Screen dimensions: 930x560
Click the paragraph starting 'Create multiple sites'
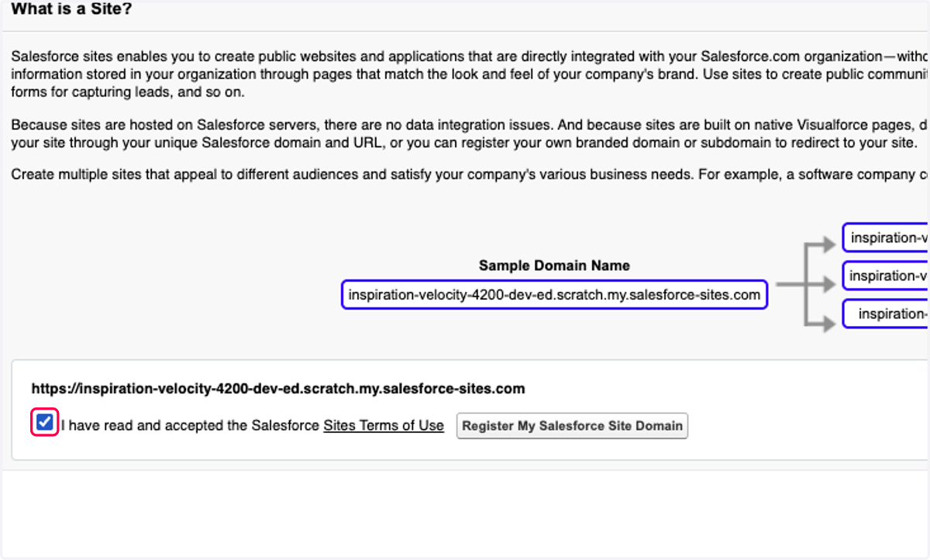coord(470,174)
